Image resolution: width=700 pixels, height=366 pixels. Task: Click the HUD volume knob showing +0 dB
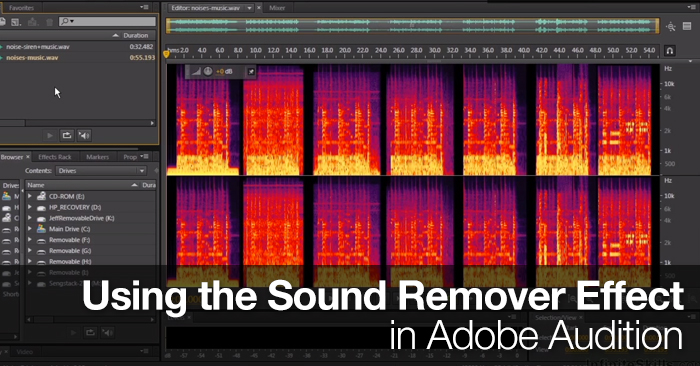208,71
